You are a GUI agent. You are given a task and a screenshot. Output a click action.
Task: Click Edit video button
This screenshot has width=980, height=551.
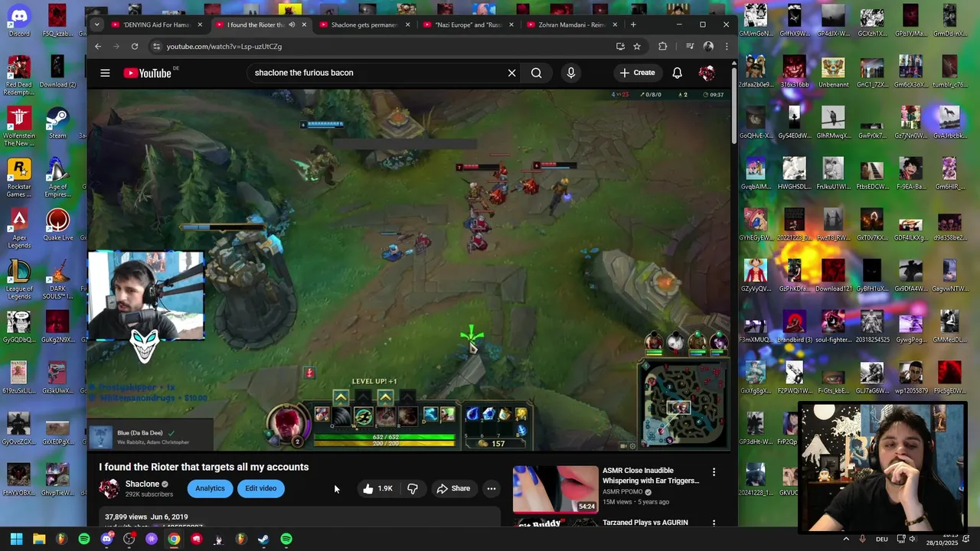(260, 488)
